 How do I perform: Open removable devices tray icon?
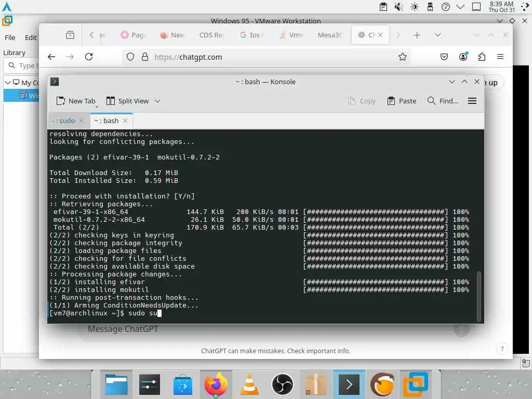pyautogui.click(x=430, y=7)
